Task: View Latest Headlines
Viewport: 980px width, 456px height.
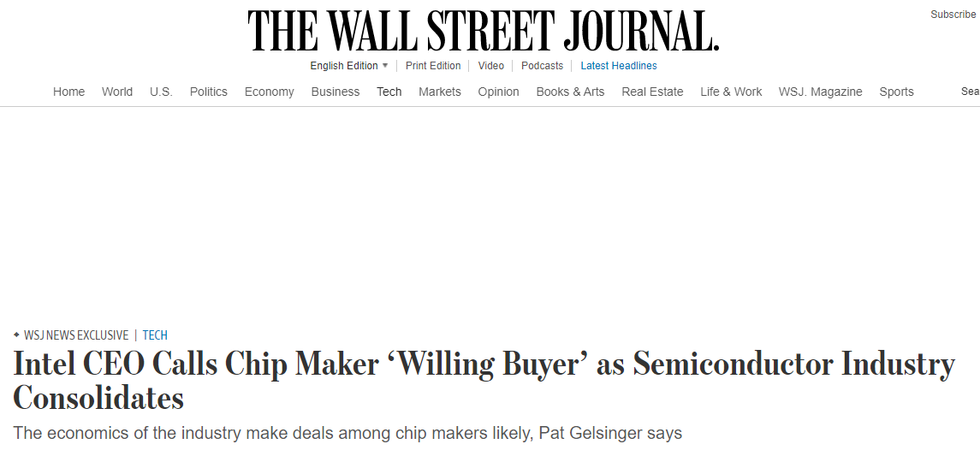Action: click(x=619, y=66)
